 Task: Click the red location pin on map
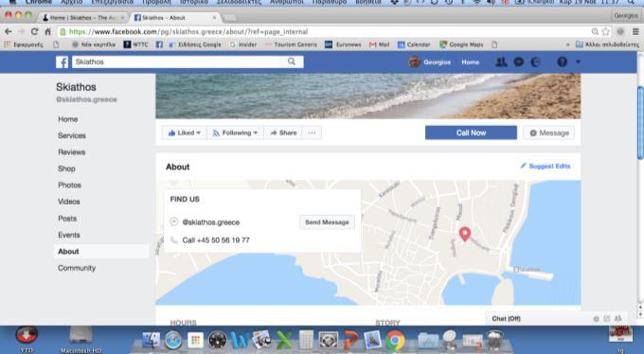coord(464,234)
